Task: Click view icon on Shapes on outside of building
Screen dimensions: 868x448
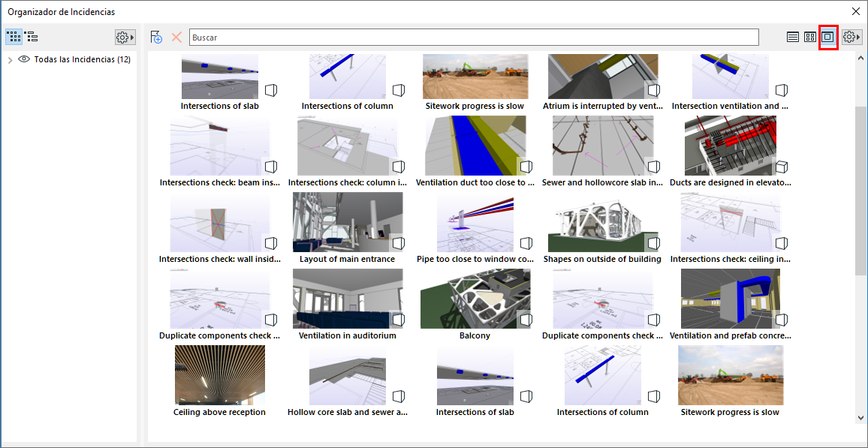Action: [654, 243]
